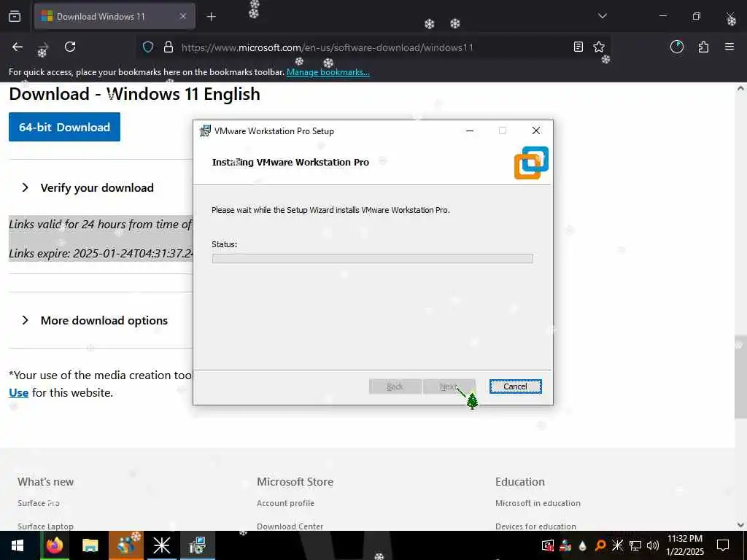747x560 pixels.
Task: Reload the Download Windows 11 page
Action: coord(70,47)
